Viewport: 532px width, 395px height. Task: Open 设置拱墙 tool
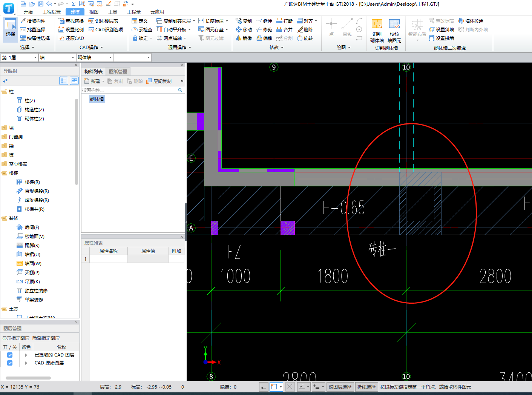[x=441, y=38]
